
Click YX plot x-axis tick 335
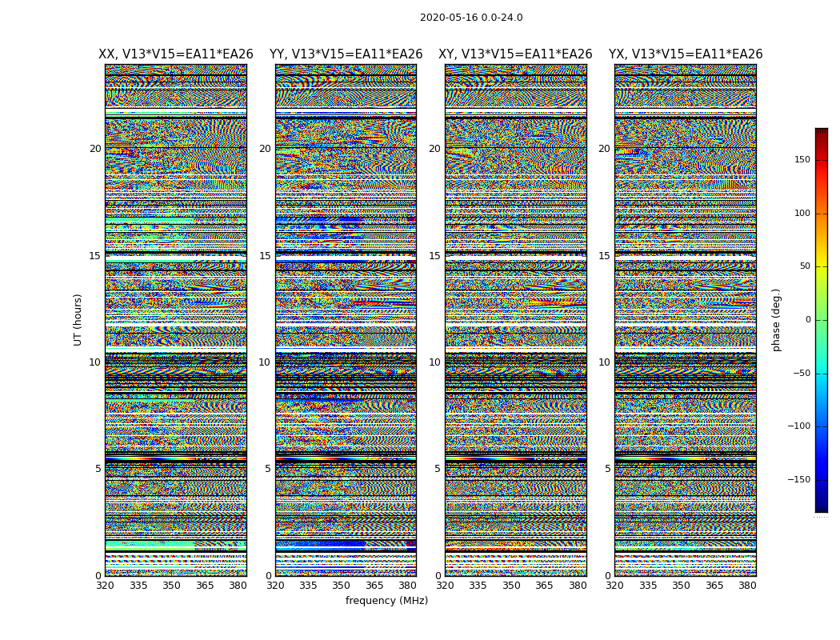point(648,586)
